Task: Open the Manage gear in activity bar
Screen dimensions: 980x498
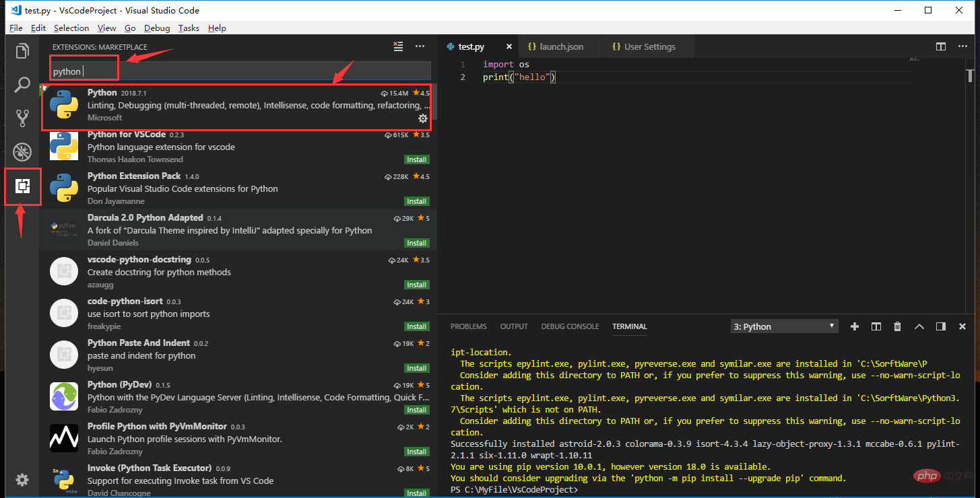Action: (22, 480)
